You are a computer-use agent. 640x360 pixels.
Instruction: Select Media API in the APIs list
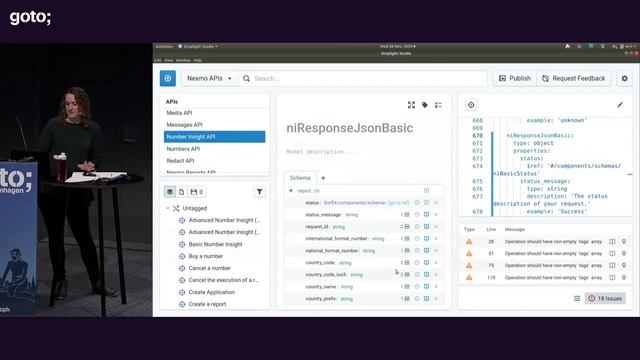click(179, 113)
